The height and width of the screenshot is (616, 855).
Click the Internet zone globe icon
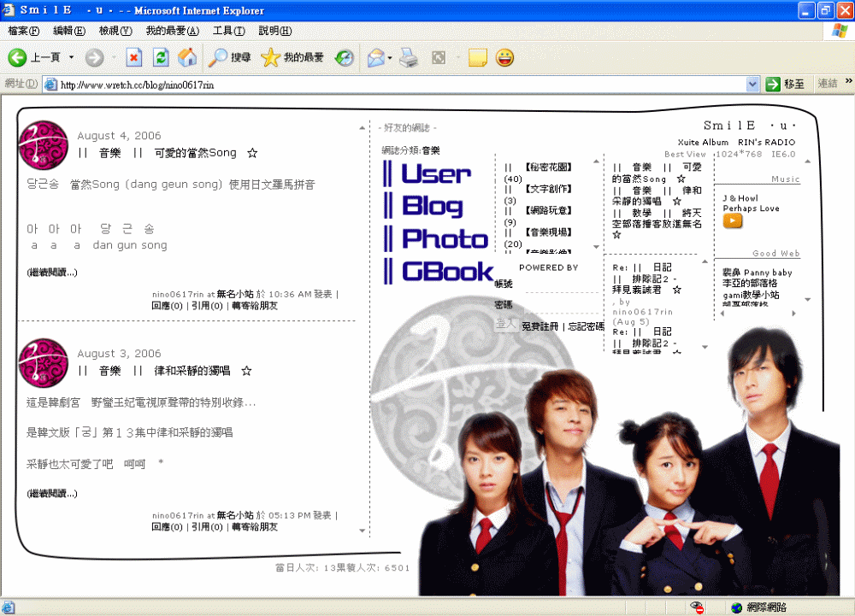[x=737, y=607]
